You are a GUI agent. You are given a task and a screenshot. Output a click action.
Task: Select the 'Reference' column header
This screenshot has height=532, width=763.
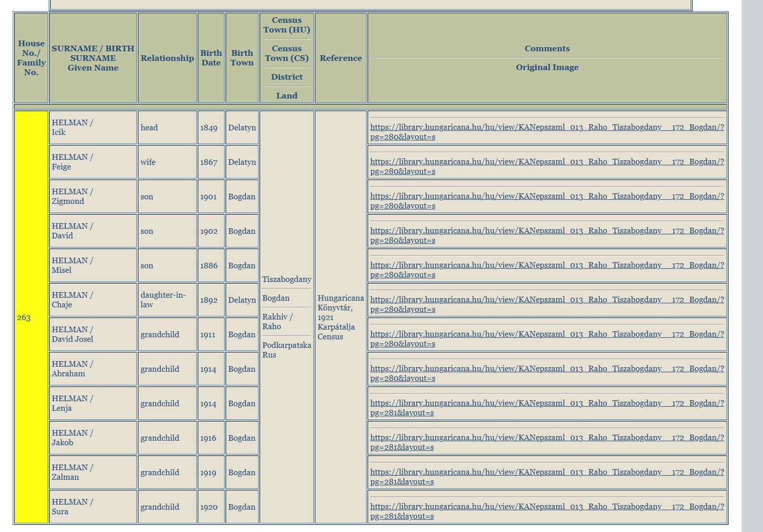tap(341, 58)
